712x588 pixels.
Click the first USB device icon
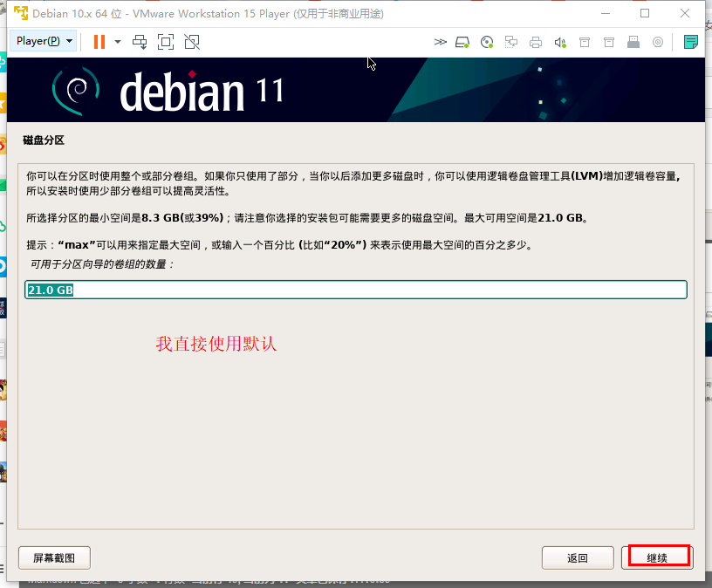point(585,43)
